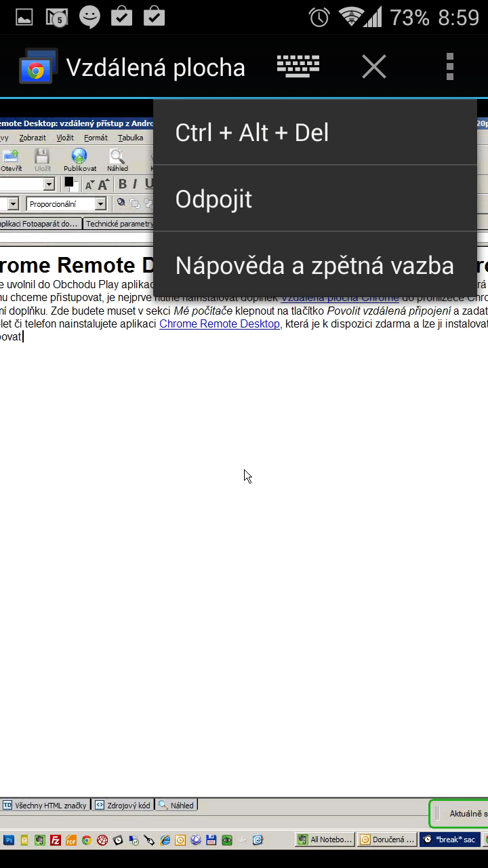Open the Tabulka menu
The width and height of the screenshot is (488, 868).
pos(130,138)
